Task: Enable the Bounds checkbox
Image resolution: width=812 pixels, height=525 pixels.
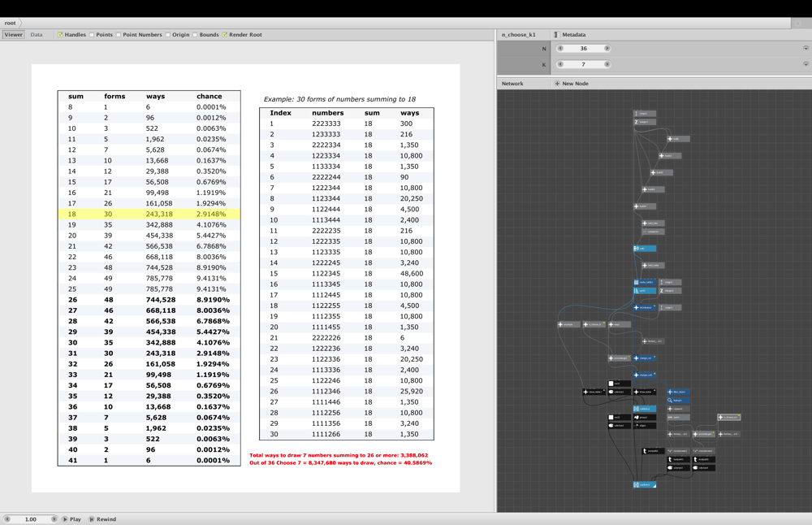Action: click(x=195, y=35)
